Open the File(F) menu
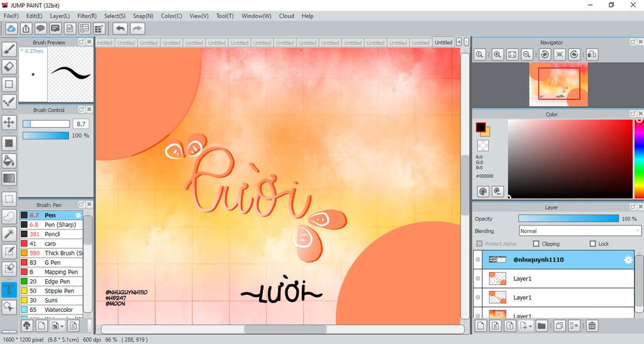Screen dimensions: 644x344 (11, 16)
